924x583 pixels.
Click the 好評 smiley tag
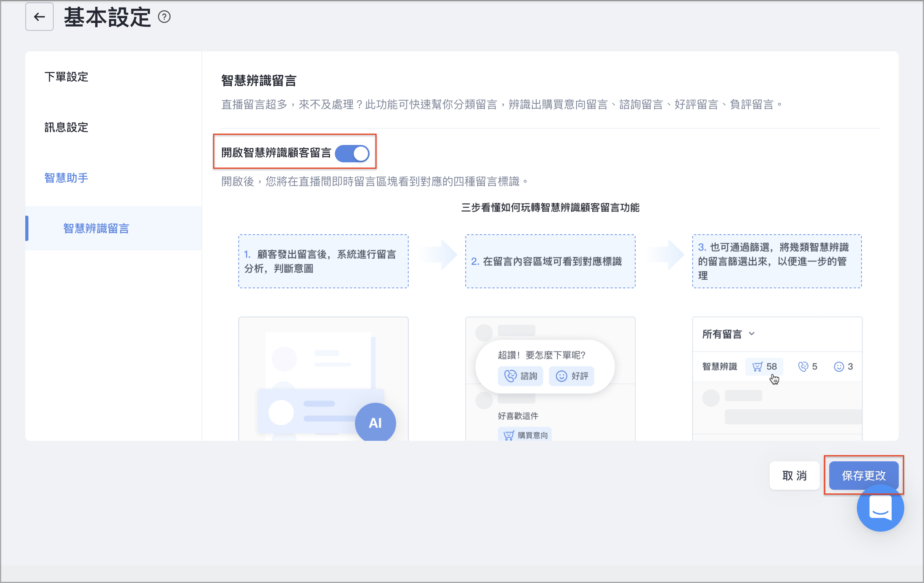pos(571,376)
